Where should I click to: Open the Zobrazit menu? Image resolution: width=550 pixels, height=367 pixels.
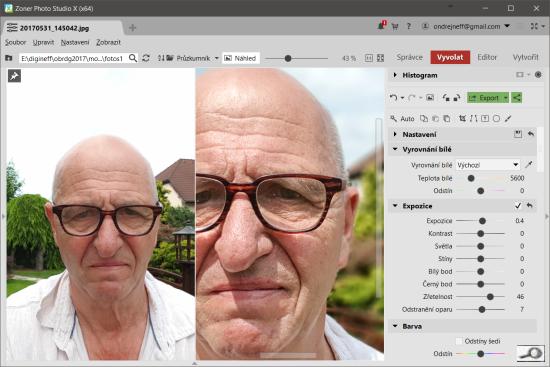[108, 42]
